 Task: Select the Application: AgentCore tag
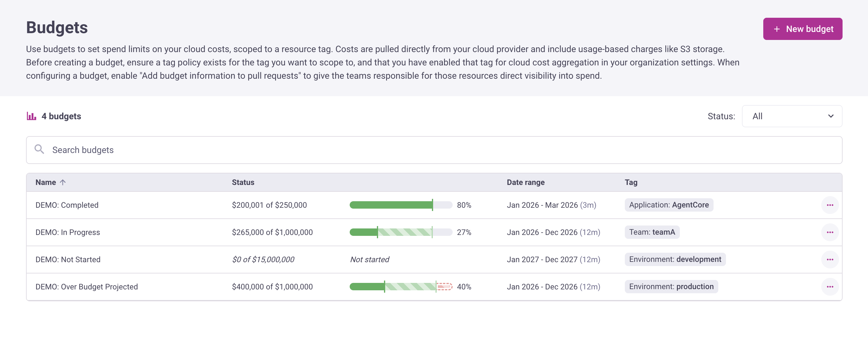[669, 205]
